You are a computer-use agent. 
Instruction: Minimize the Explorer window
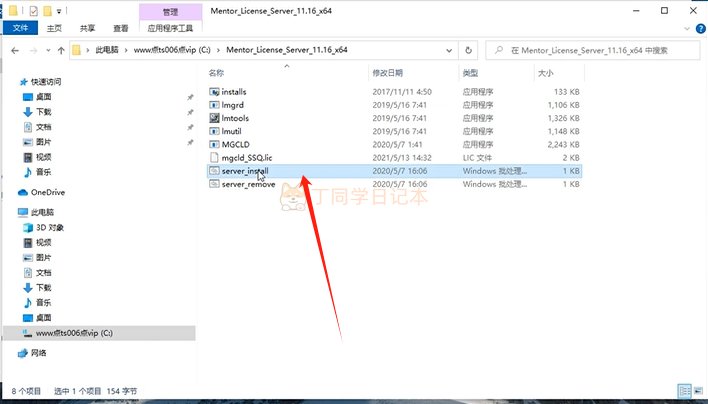click(x=636, y=10)
